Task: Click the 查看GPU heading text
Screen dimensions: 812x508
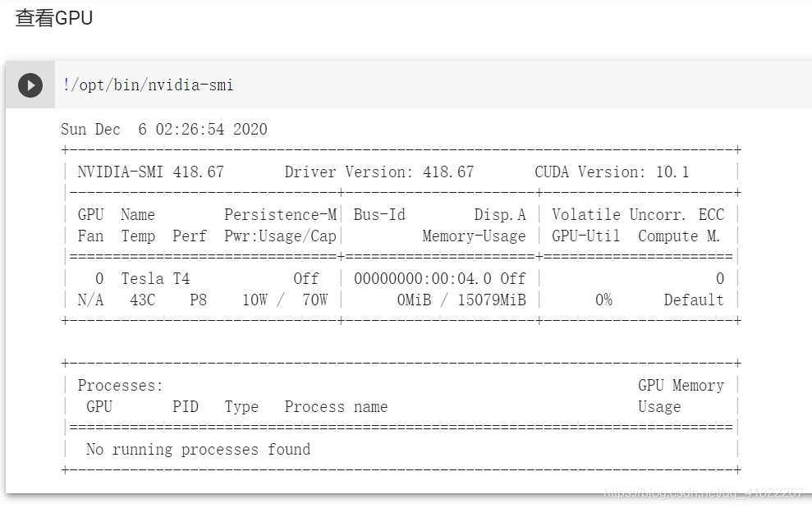Action: (54, 18)
